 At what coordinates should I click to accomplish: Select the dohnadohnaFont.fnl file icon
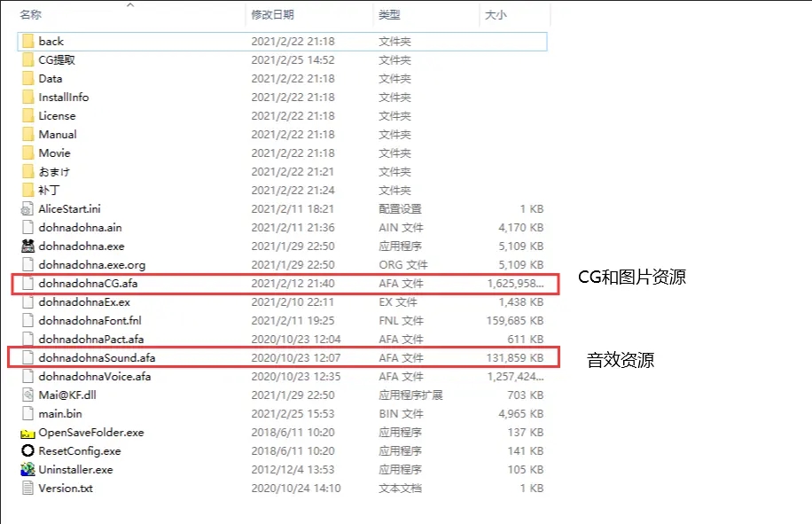[x=28, y=320]
